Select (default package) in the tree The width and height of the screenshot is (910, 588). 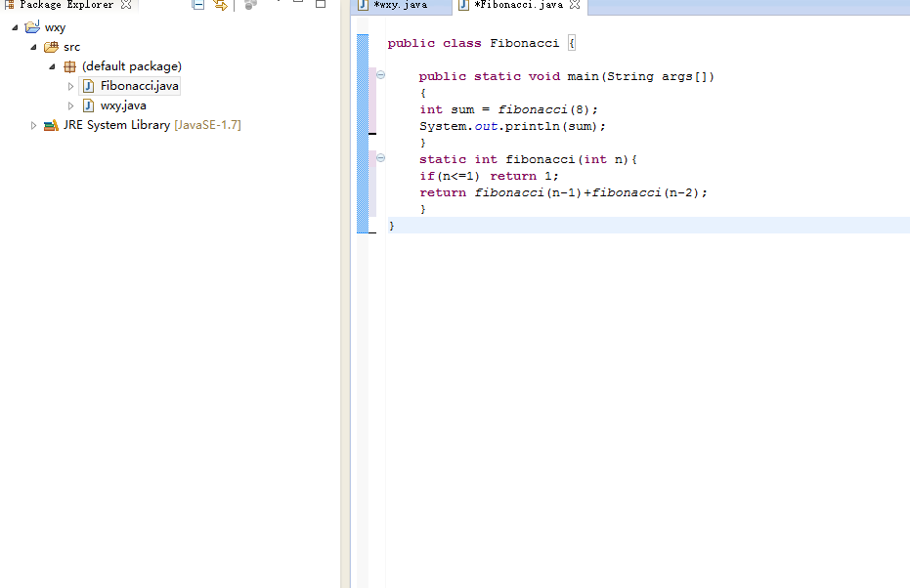coord(132,66)
